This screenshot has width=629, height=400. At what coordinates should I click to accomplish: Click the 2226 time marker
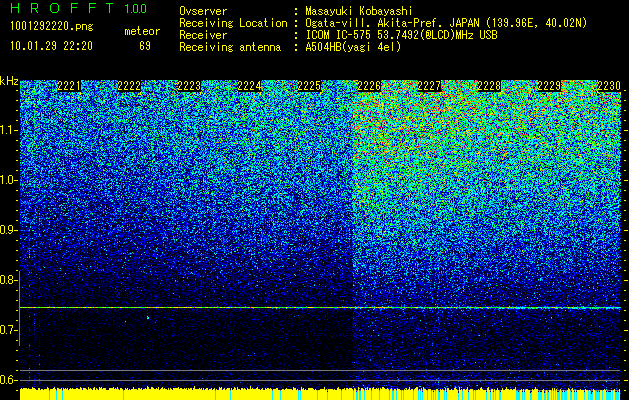tap(369, 86)
